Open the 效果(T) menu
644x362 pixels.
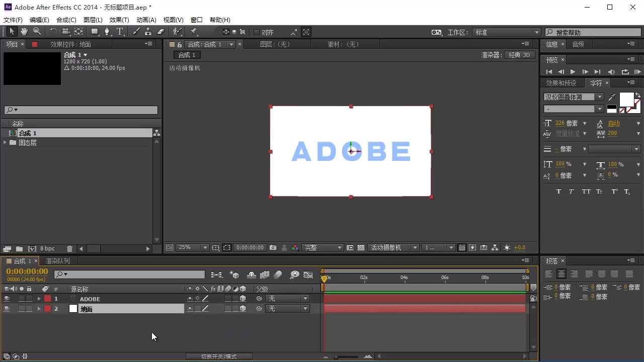pyautogui.click(x=119, y=20)
